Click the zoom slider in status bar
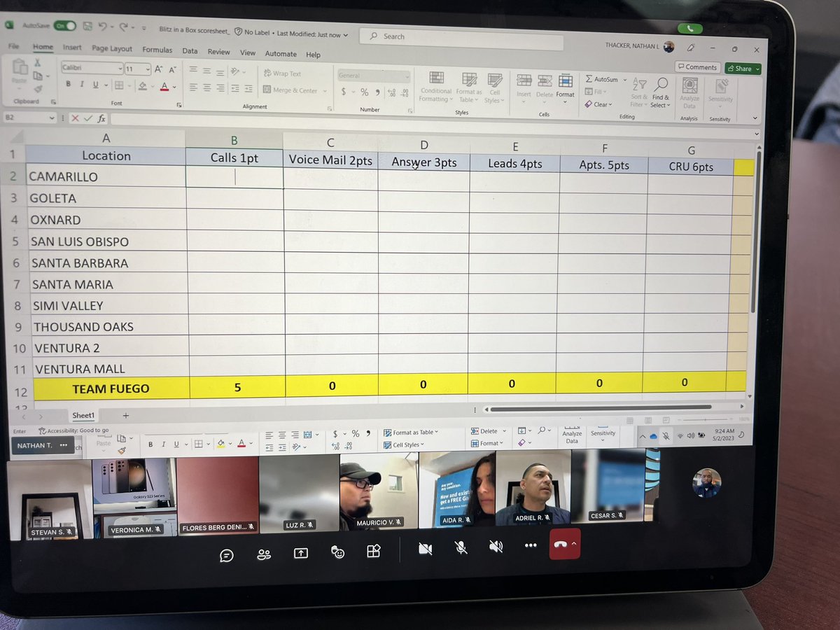840x630 pixels. coord(707,419)
